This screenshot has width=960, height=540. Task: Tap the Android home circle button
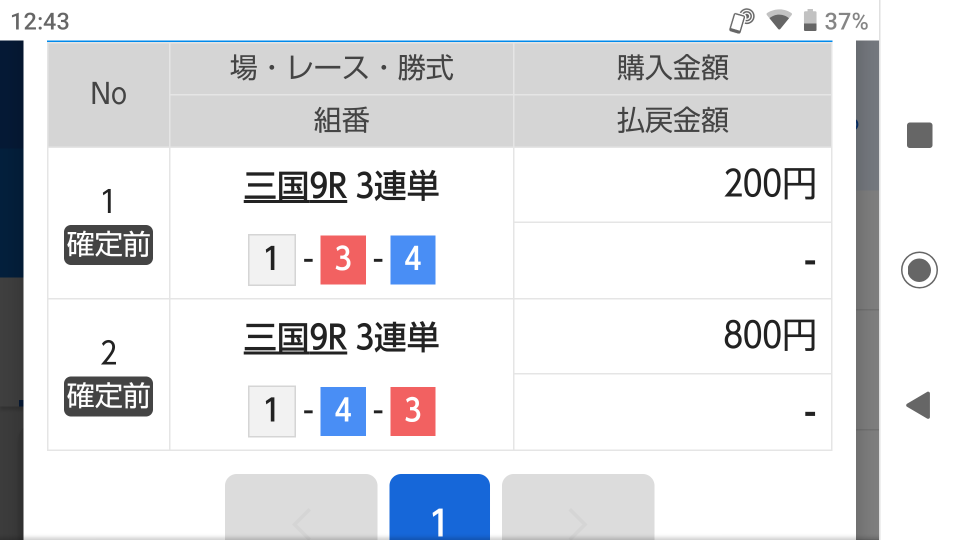(919, 270)
